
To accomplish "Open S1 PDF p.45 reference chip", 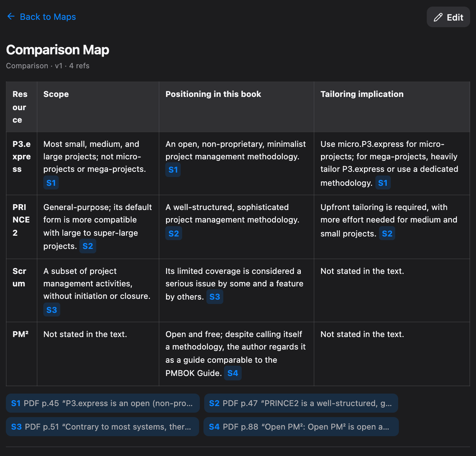I will (x=103, y=403).
